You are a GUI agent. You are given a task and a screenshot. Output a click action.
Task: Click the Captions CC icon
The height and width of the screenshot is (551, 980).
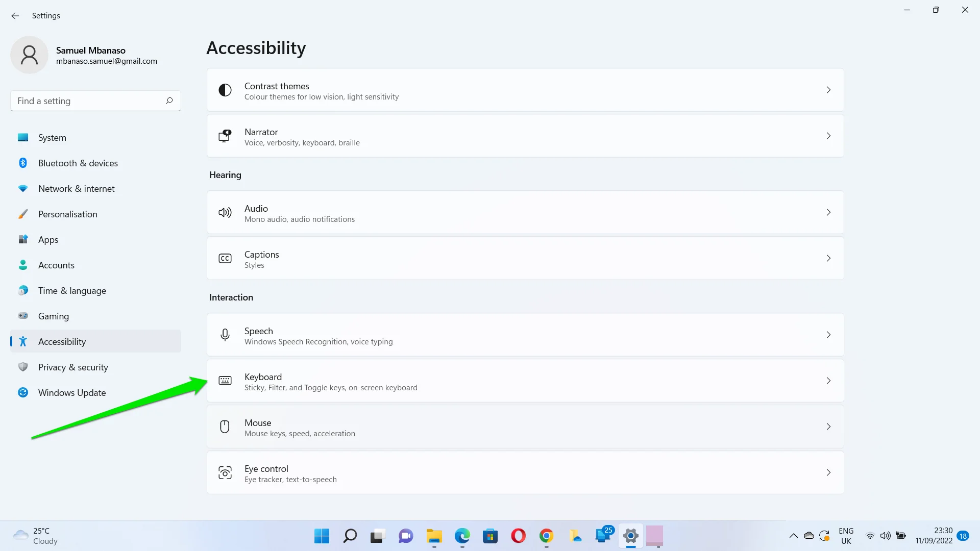pos(225,259)
